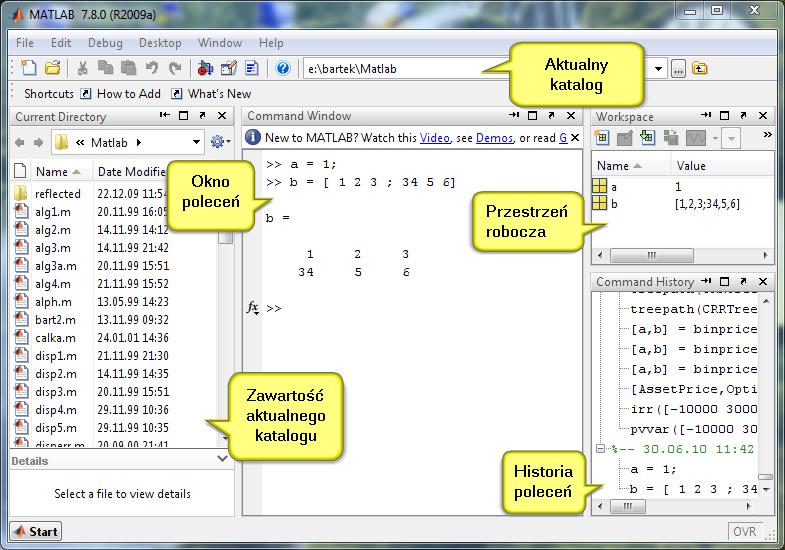Click the Command History vertical scroll up arrow
The width and height of the screenshot is (785, 550).
tap(766, 301)
